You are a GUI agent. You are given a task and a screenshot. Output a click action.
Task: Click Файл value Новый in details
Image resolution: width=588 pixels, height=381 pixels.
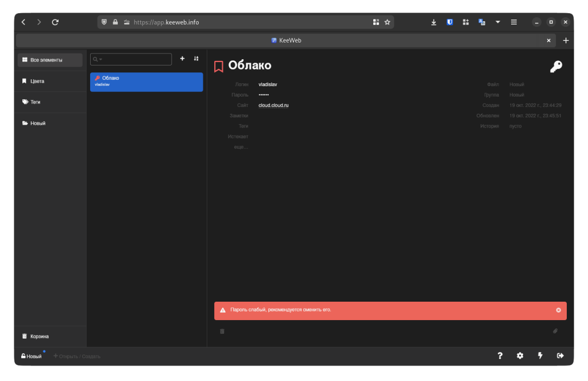517,84
